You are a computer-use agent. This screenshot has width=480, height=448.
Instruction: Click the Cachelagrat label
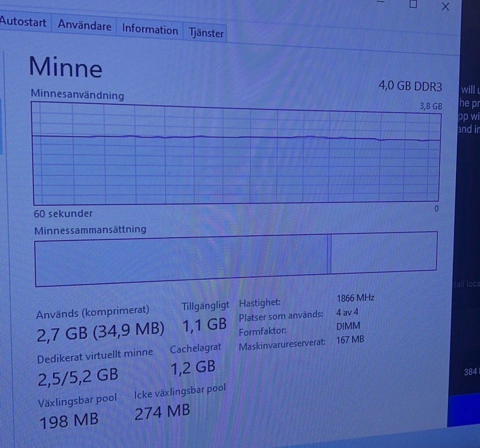tap(195, 348)
